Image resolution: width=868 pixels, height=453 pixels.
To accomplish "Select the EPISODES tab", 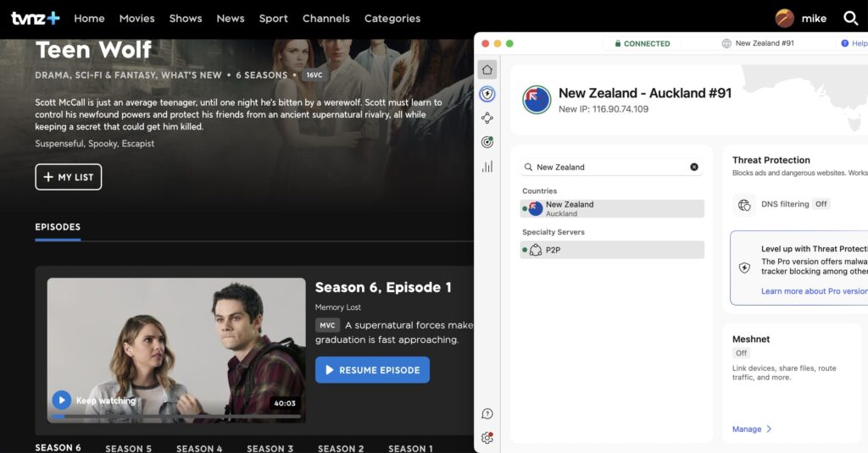I will point(58,227).
